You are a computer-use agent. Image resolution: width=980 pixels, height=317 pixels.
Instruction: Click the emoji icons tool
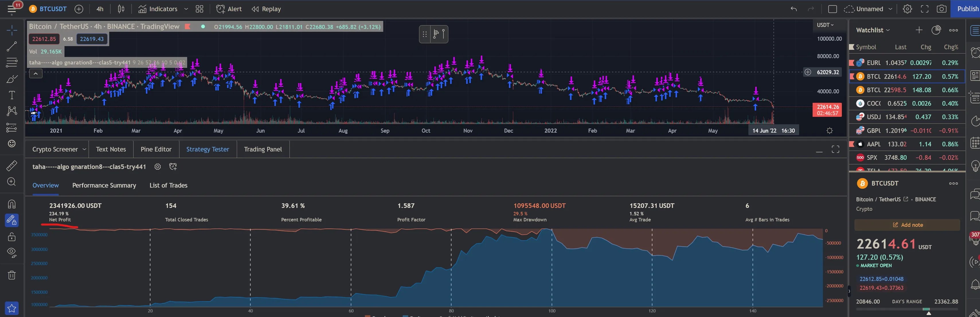coord(12,143)
